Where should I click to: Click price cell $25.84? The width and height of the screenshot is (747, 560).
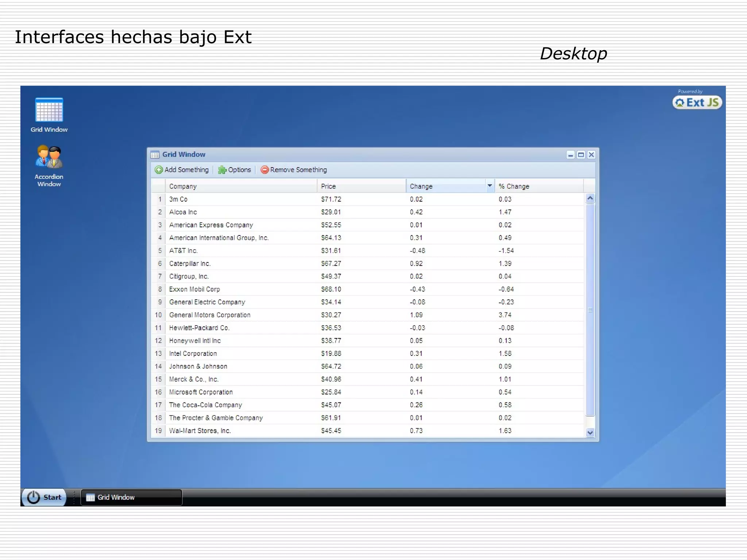point(331,392)
